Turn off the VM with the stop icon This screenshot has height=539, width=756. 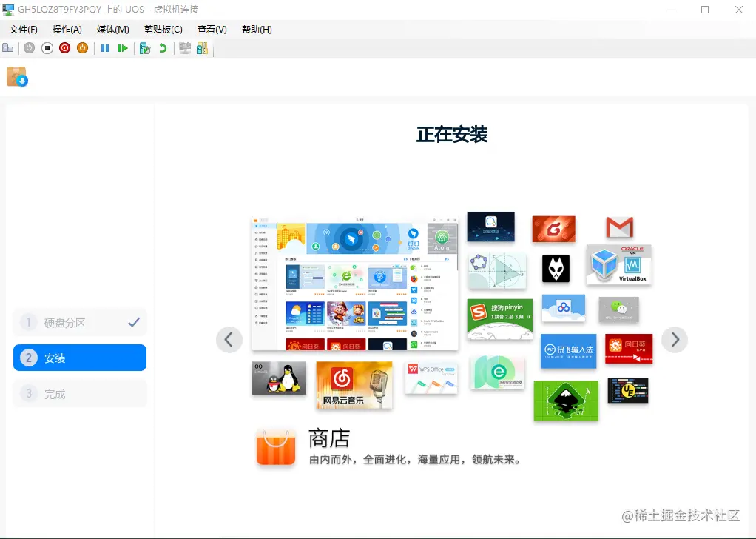tap(47, 48)
